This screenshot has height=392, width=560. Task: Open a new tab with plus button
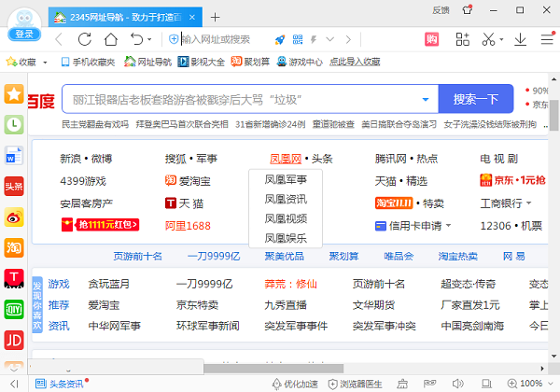tap(215, 17)
